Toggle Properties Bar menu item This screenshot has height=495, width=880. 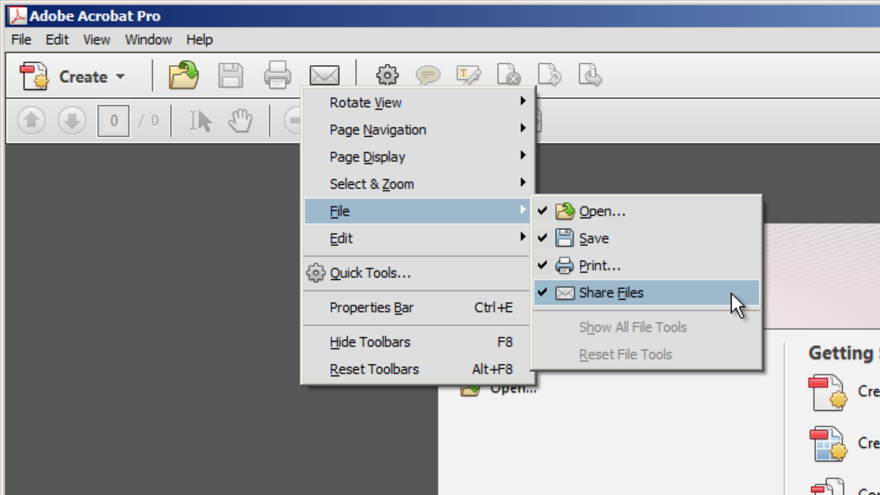coord(418,308)
